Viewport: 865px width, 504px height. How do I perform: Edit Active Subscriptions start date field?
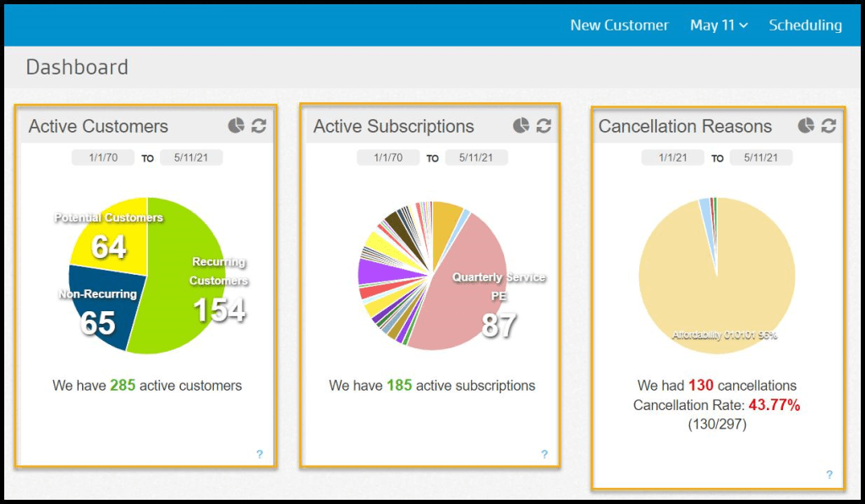pos(387,157)
